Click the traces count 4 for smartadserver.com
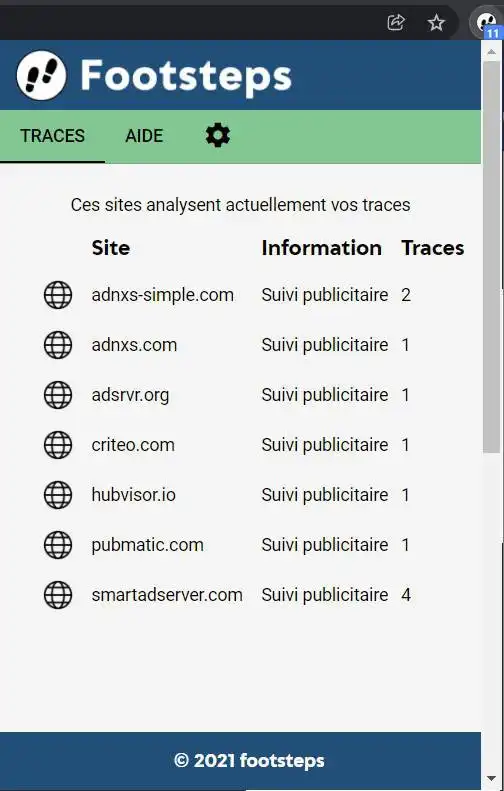The image size is (504, 791). [x=406, y=595]
